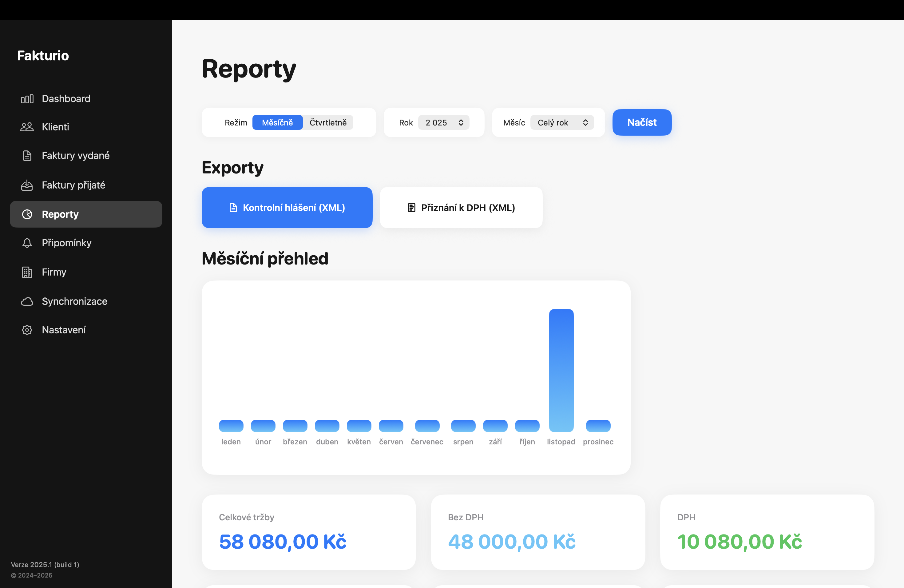Viewport: 904px width, 588px height.
Task: Click the Připomínky bell icon
Action: (x=27, y=243)
